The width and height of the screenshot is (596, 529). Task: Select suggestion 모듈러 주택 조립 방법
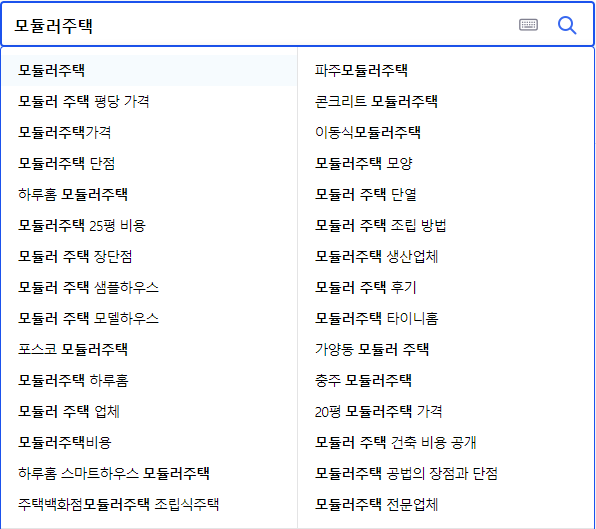(380, 225)
